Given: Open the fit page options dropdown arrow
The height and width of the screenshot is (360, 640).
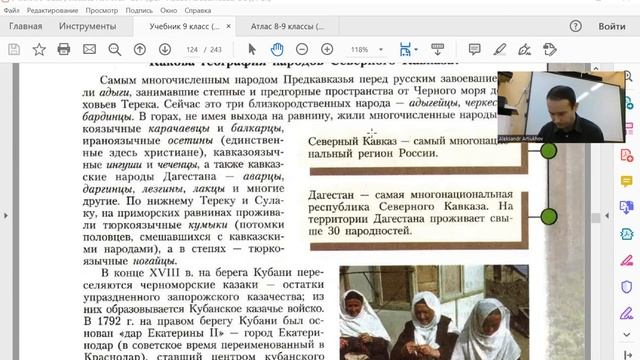Looking at the screenshot, I should point(416,50).
